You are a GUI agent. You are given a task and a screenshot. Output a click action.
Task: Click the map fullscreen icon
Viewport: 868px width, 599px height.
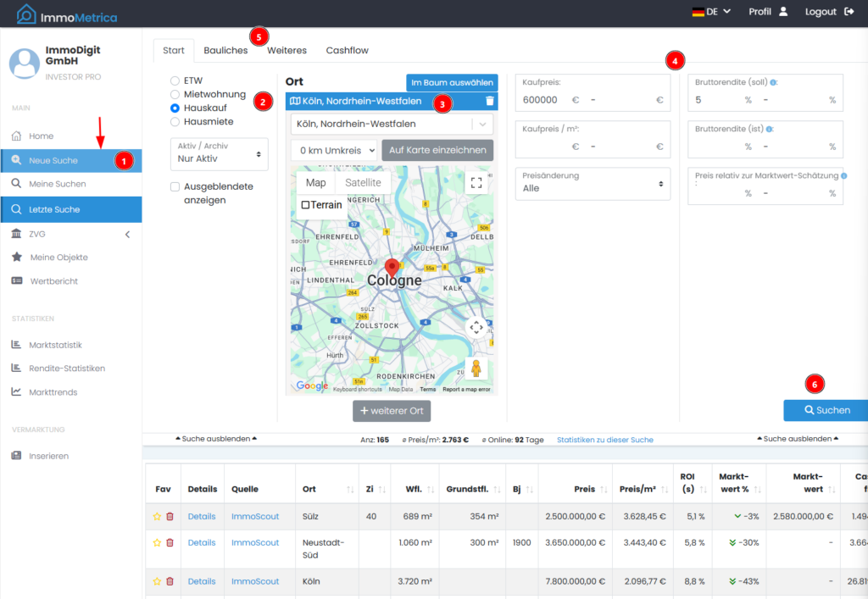[x=476, y=182]
